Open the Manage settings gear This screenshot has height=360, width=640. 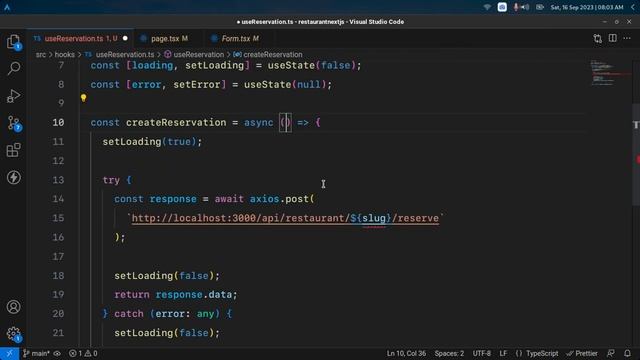[x=13, y=334]
